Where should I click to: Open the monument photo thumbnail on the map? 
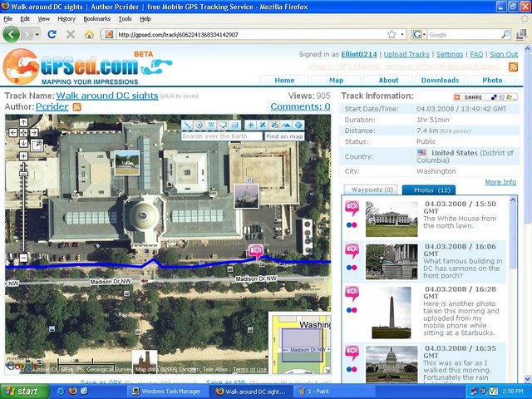[127, 163]
